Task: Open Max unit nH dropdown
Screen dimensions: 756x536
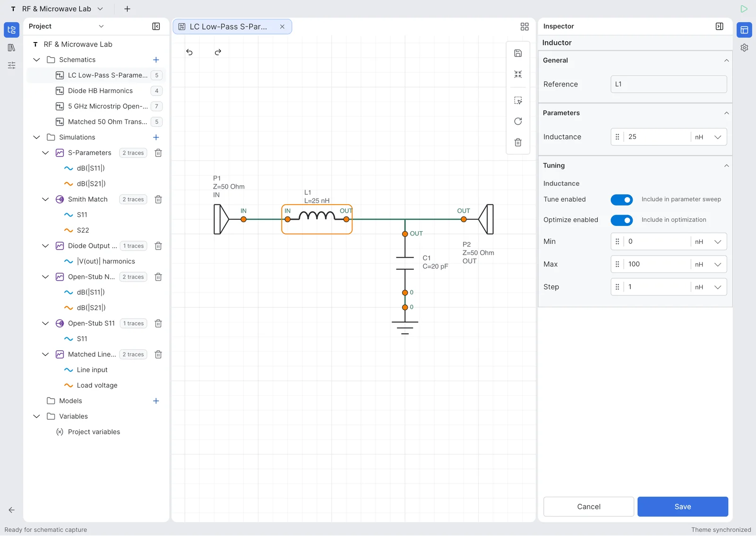Action: (708, 264)
